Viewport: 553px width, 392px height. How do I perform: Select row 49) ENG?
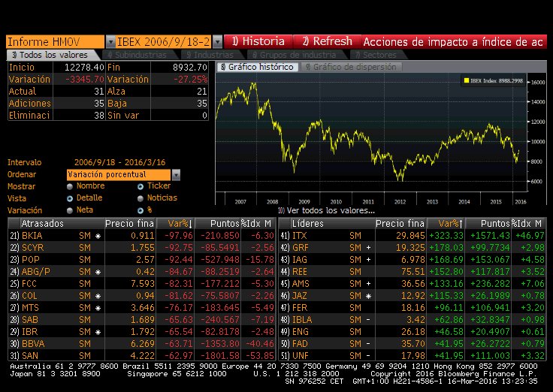[x=412, y=331]
